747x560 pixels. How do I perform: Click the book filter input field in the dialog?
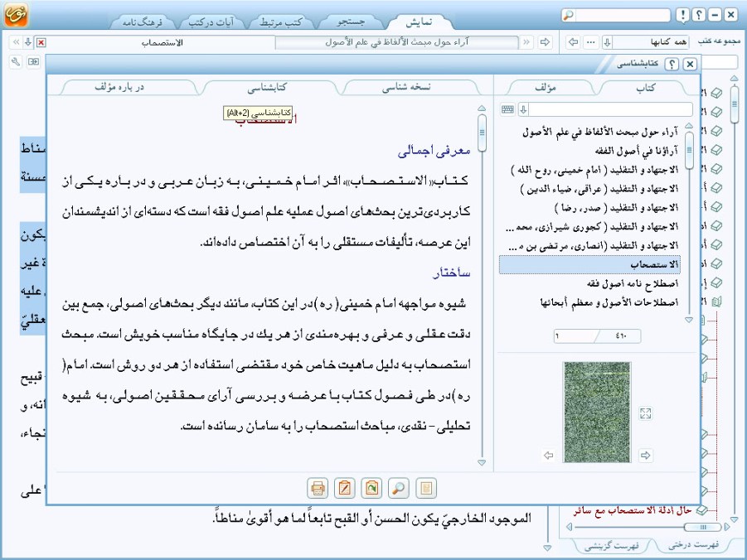tap(610, 109)
